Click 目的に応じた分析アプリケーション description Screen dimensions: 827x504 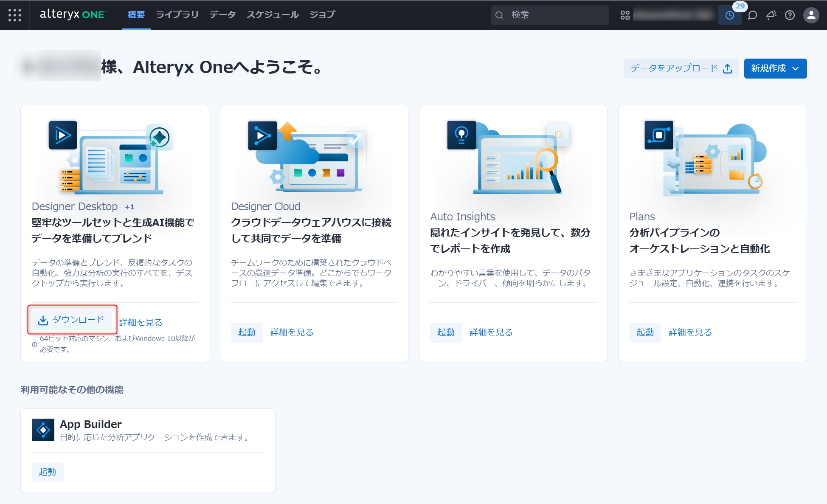tap(155, 437)
